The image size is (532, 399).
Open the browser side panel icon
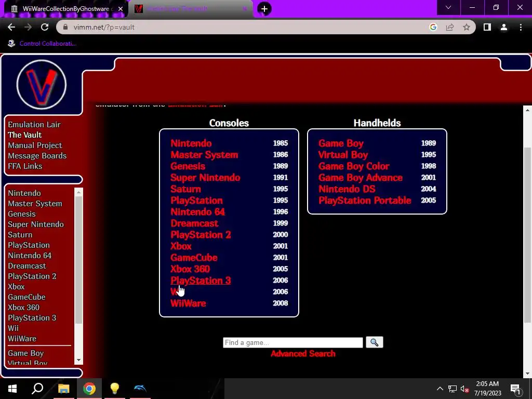(487, 27)
